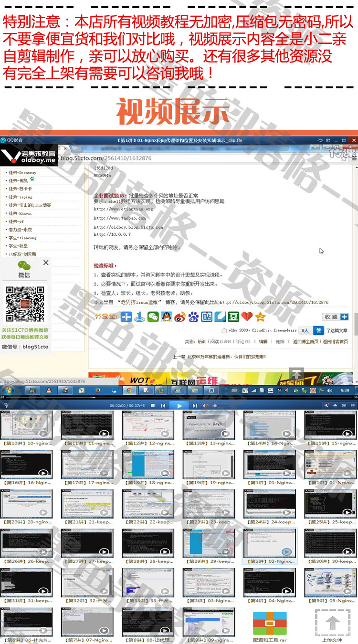Open sidebar link it好友-刘天斯
Image resolution: width=358 pixels, height=644 pixels.
[x=22, y=254]
